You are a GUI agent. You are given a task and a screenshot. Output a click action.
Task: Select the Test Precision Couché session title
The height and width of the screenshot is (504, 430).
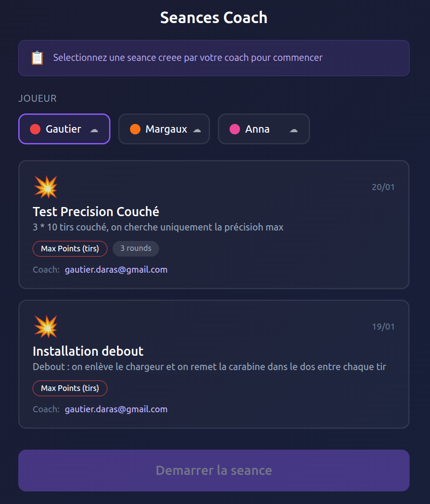pos(96,212)
